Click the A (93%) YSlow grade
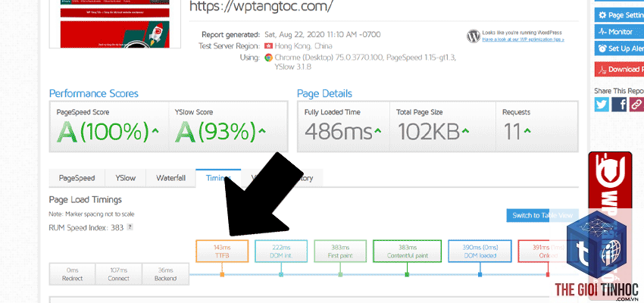Image resolution: width=644 pixels, height=303 pixels. click(215, 133)
